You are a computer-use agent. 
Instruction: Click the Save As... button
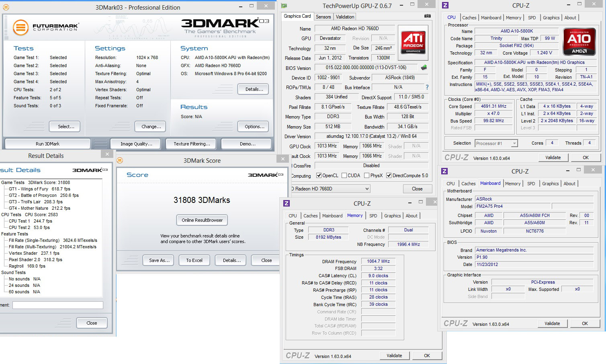pyautogui.click(x=158, y=260)
